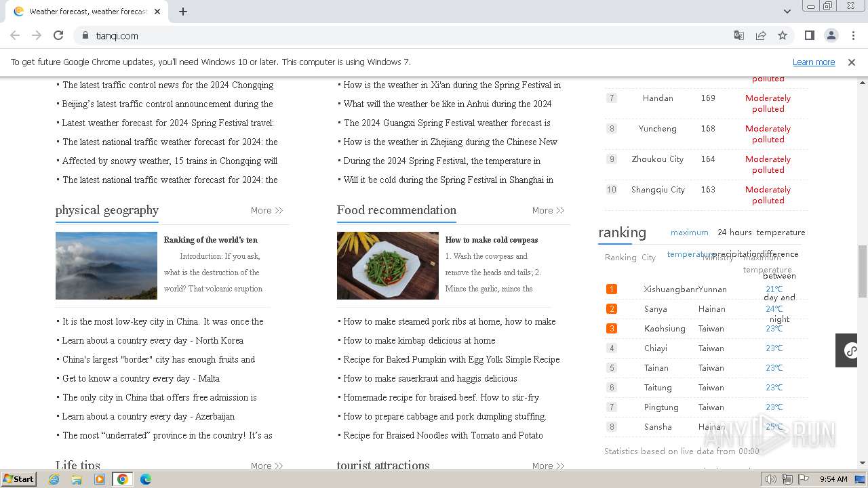Open Chrome side panel

click(810, 35)
